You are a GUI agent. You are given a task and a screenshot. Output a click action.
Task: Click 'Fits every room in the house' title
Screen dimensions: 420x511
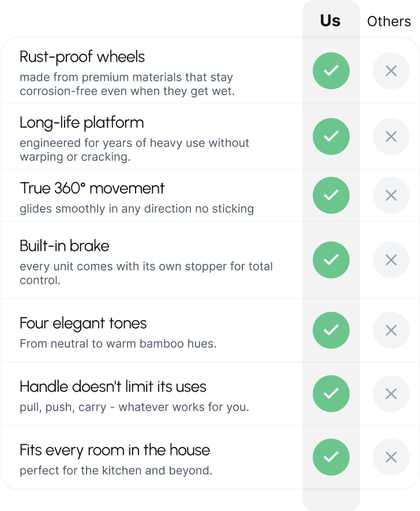click(115, 450)
